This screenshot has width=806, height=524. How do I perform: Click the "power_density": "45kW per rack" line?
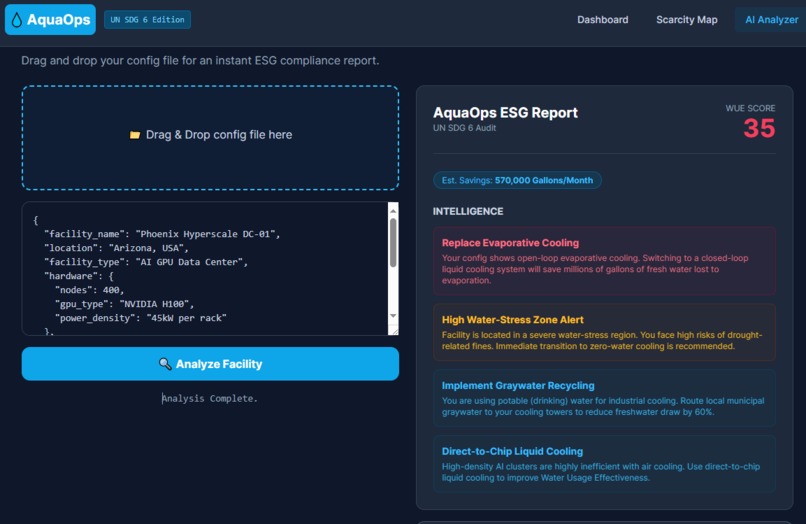pyautogui.click(x=141, y=318)
